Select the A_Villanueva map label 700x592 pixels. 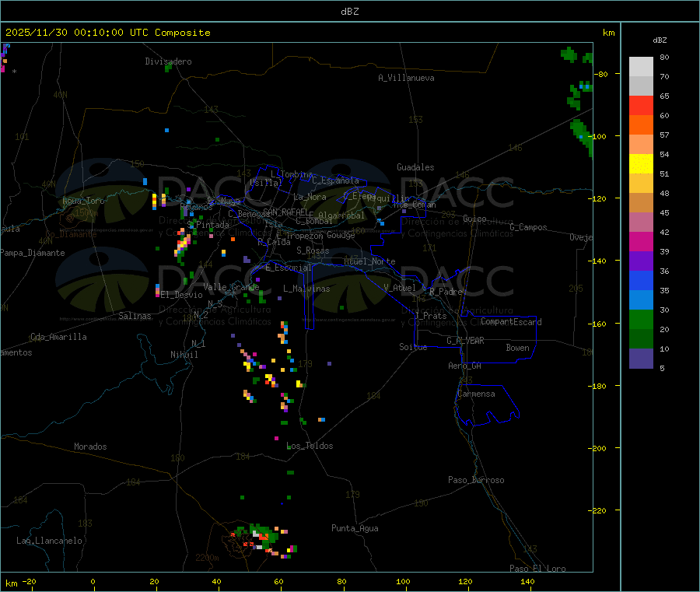pos(406,78)
